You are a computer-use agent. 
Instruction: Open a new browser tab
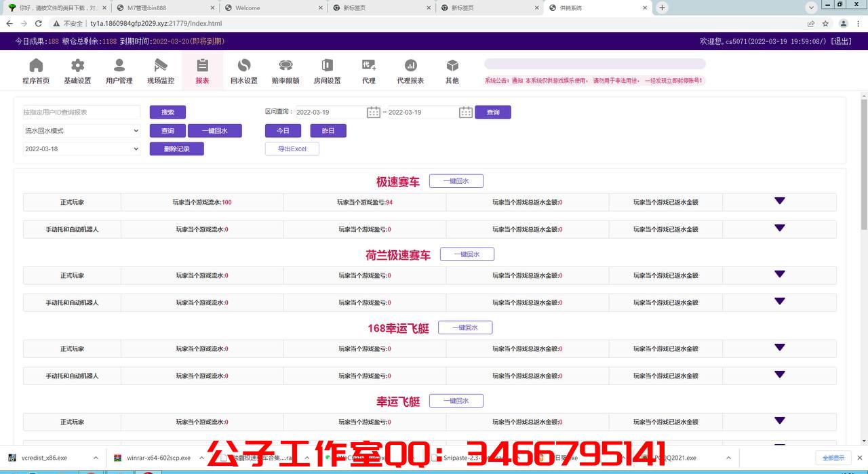[662, 7]
